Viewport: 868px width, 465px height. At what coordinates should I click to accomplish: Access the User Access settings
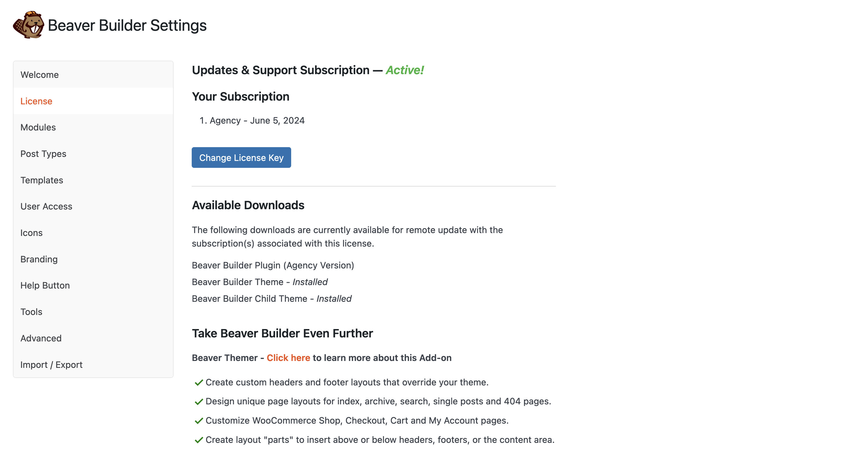[x=47, y=206]
